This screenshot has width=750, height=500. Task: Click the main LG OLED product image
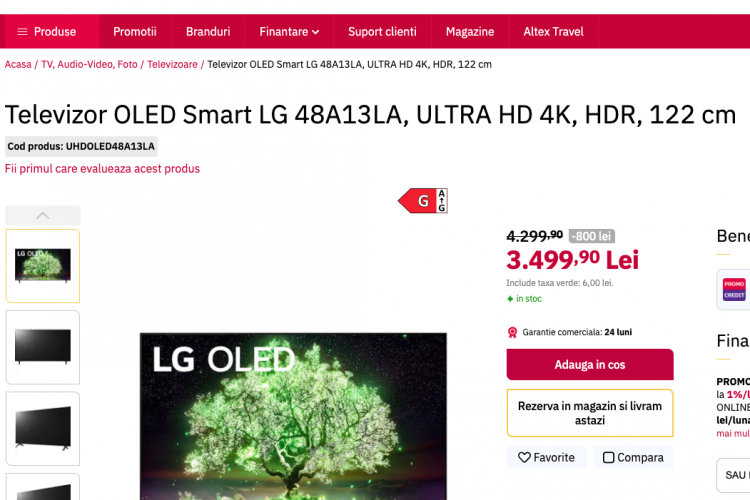(x=293, y=416)
